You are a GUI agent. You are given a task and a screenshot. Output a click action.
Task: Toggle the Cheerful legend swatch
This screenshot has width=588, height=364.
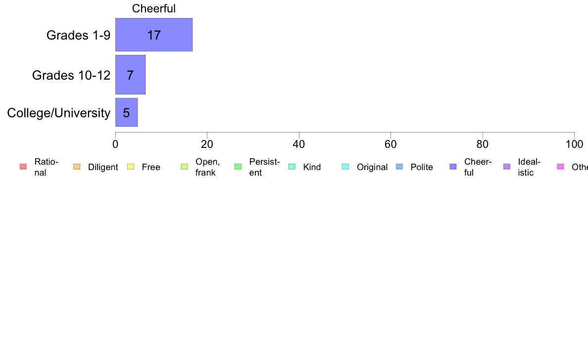pyautogui.click(x=453, y=167)
